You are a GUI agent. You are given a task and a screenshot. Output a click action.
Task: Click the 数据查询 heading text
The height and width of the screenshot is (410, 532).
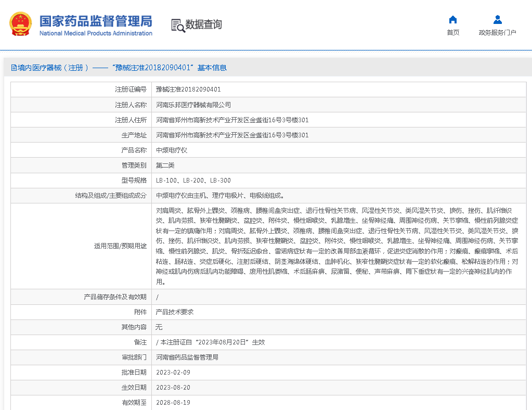(203, 24)
